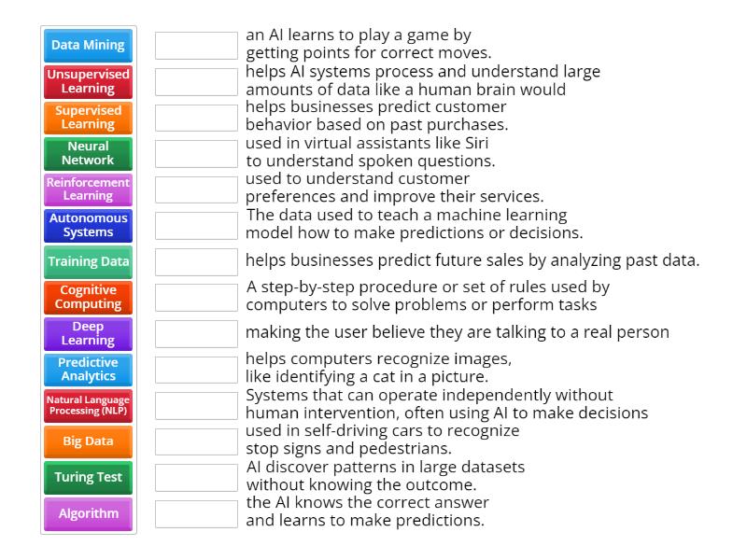Screen dimensions: 747x560
Task: Select the green Neural Network tile
Action: pyautogui.click(x=88, y=153)
